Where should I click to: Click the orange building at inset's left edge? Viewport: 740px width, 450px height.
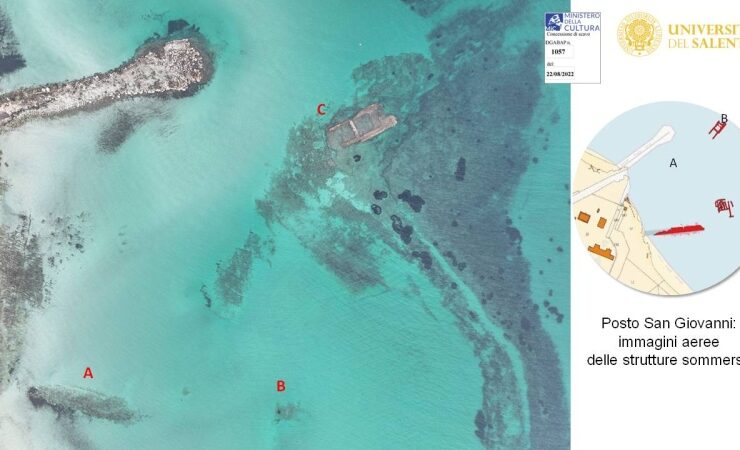pos(582,216)
